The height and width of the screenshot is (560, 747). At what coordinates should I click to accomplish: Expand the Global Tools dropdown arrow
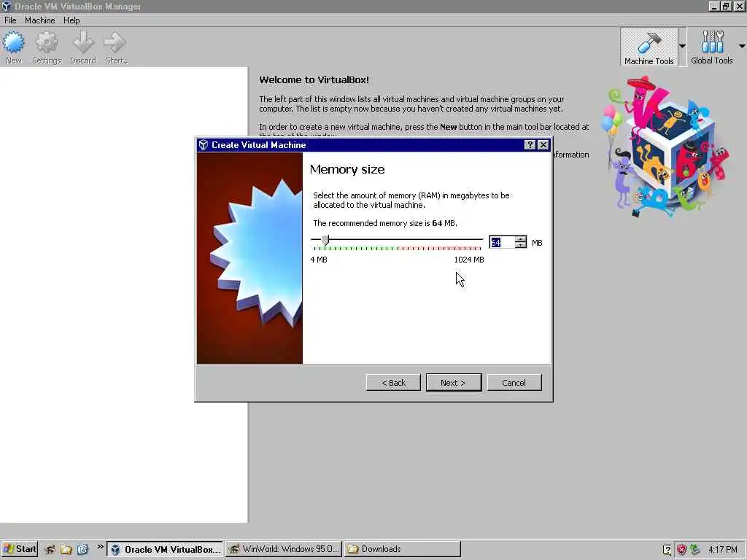click(742, 46)
